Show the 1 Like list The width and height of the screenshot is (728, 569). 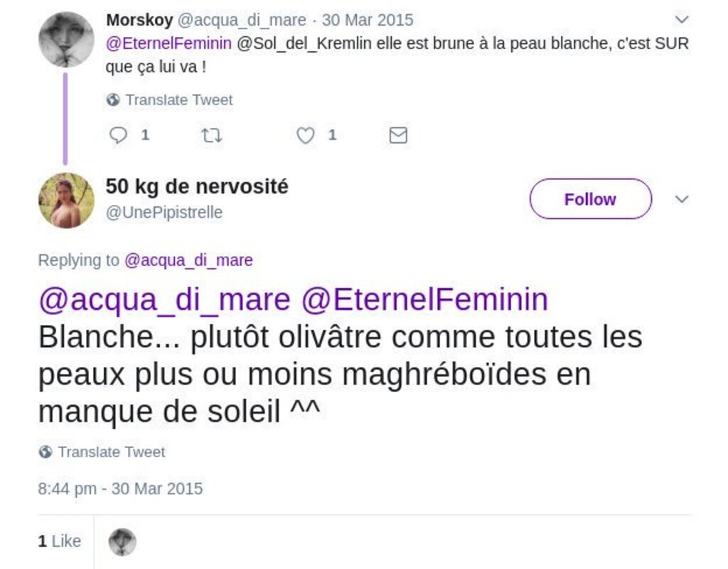point(60,542)
